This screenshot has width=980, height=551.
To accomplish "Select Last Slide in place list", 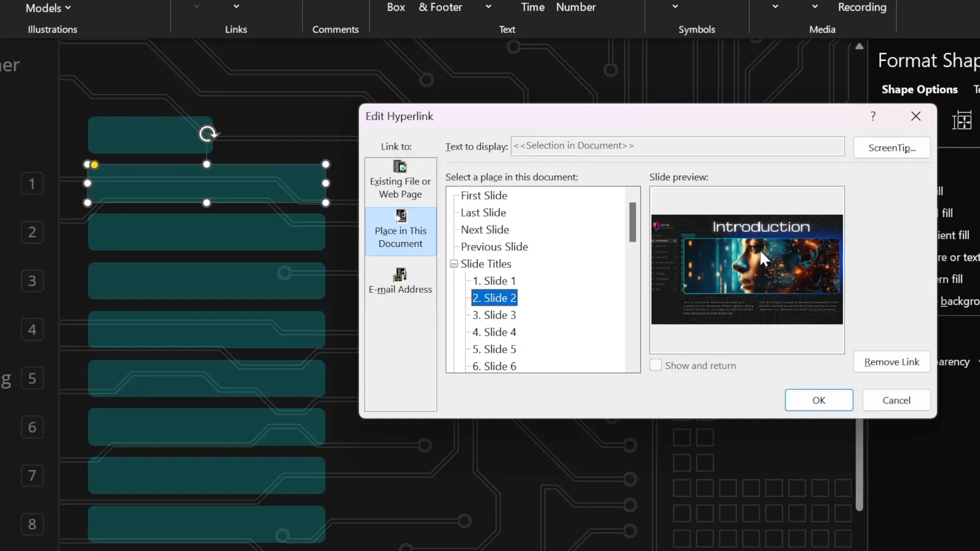I will 483,212.
